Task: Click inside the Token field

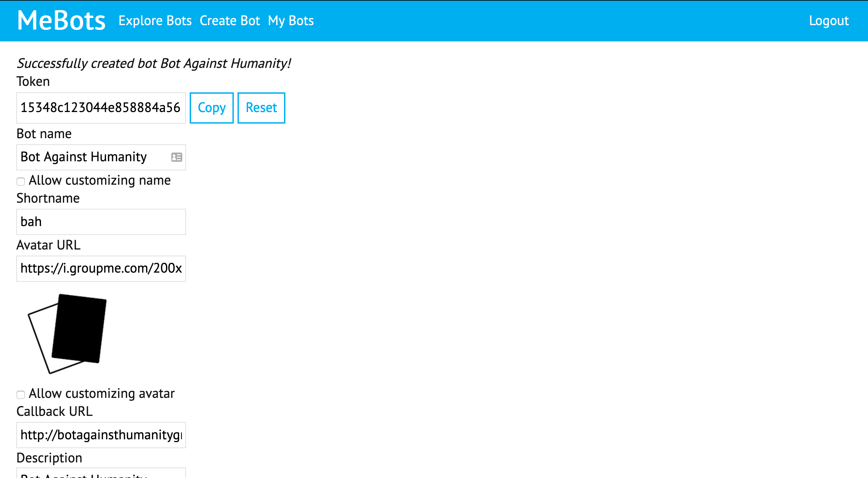Action: tap(101, 108)
